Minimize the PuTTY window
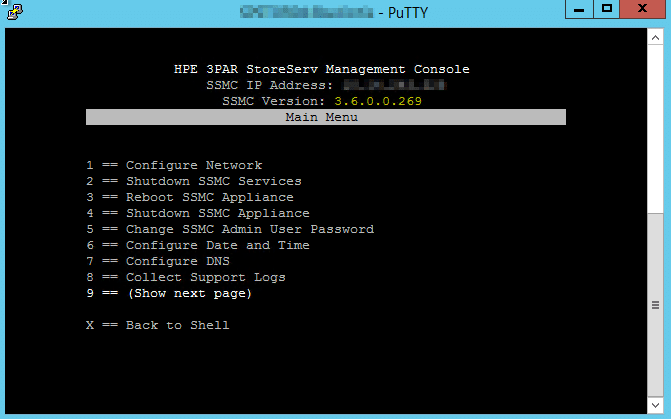Viewport: 671px width, 419px height. 579,9
